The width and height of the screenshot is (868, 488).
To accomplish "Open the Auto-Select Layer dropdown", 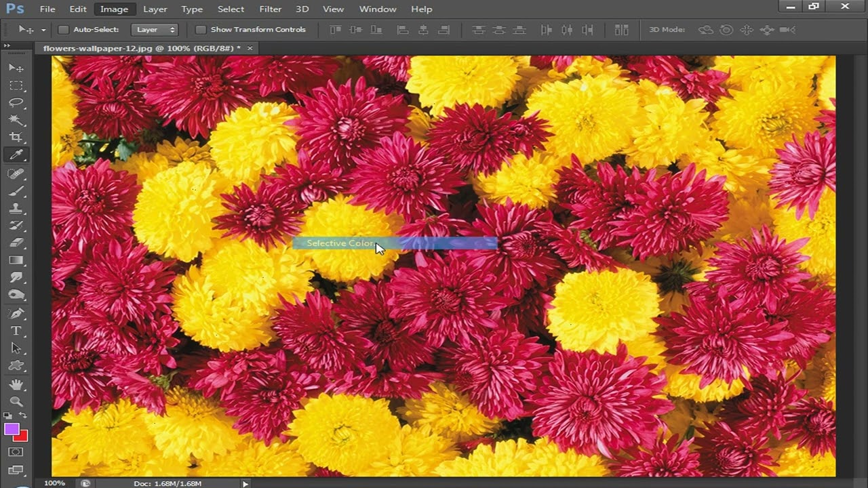I will (155, 30).
